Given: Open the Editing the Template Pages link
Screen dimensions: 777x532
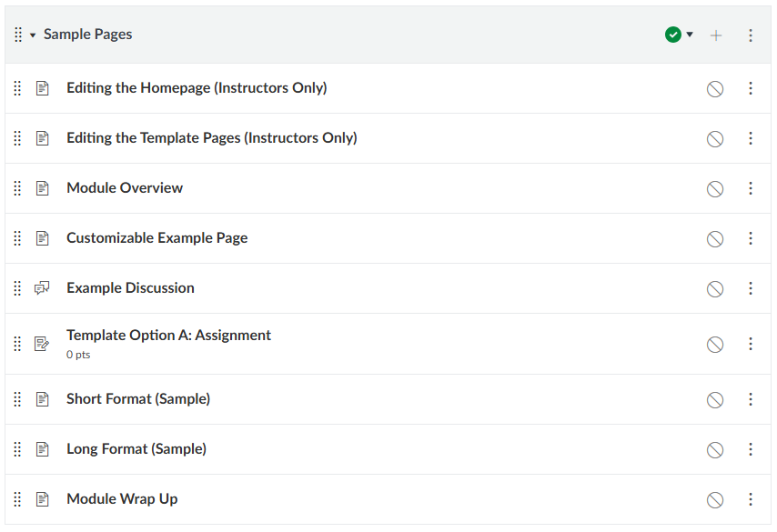Looking at the screenshot, I should [x=211, y=138].
